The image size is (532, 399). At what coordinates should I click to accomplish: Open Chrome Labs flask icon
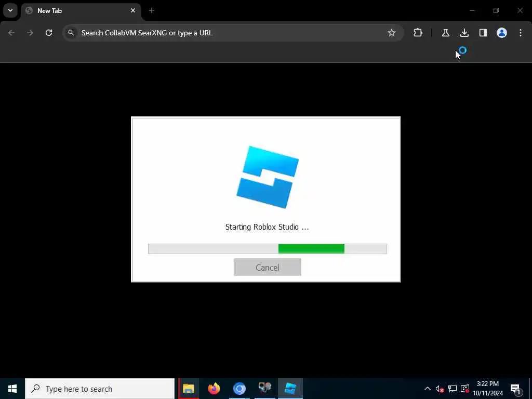pyautogui.click(x=445, y=33)
